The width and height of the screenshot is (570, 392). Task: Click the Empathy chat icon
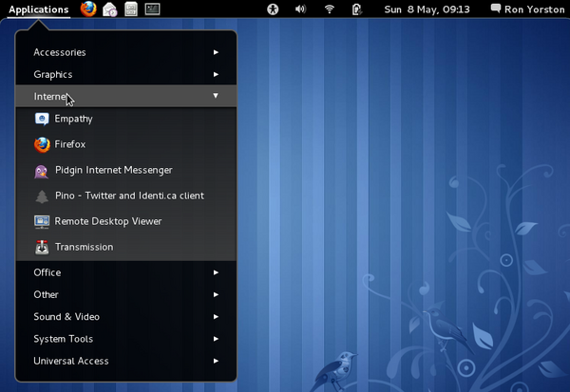(42, 119)
